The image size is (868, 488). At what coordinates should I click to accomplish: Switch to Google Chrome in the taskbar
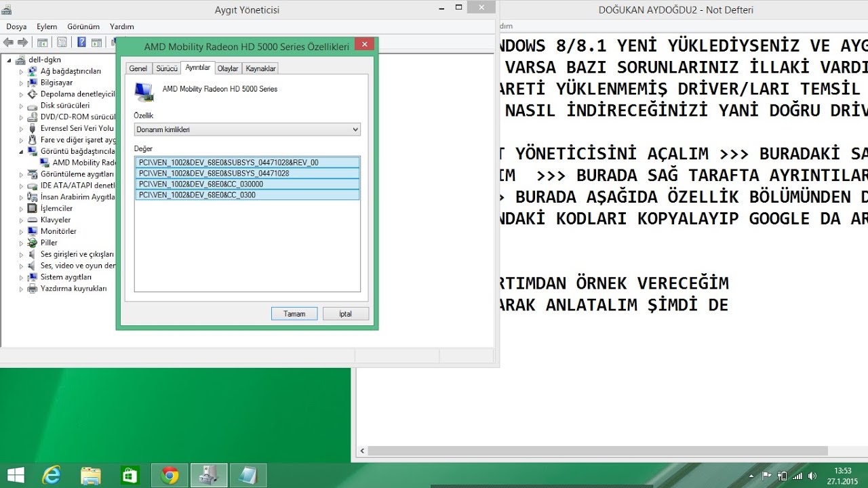pos(170,475)
